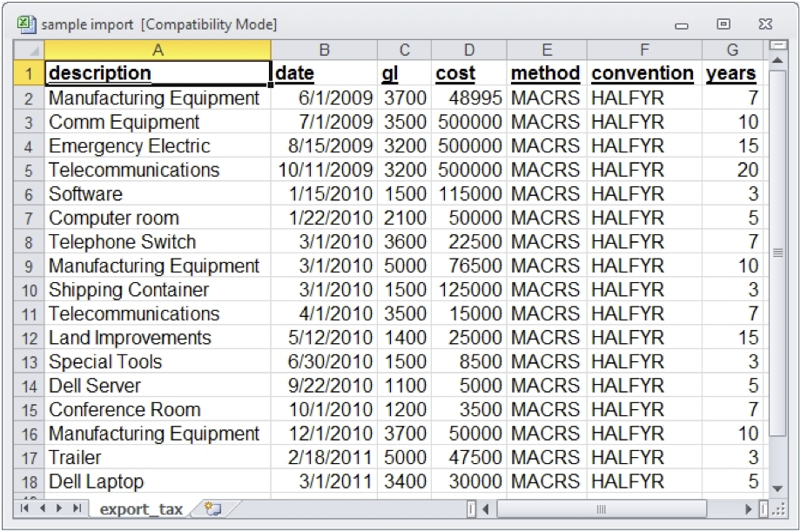This screenshot has height=532, width=801.
Task: Select column D header
Action: click(469, 51)
